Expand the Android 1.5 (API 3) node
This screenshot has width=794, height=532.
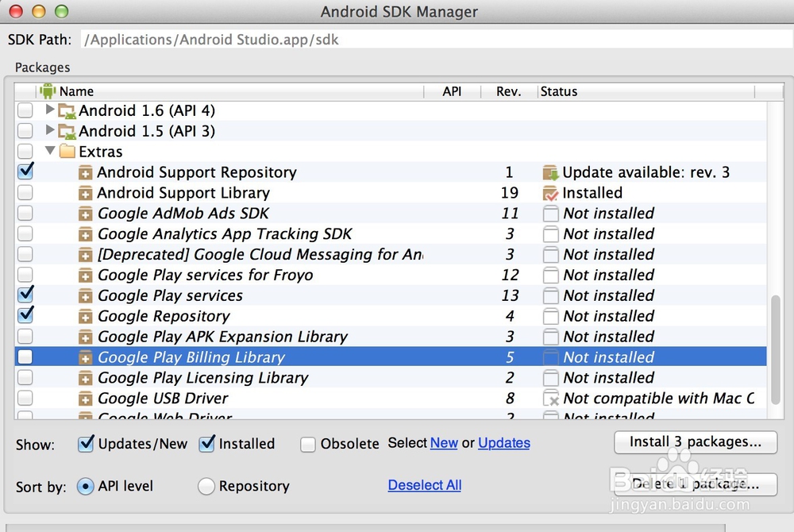49,129
